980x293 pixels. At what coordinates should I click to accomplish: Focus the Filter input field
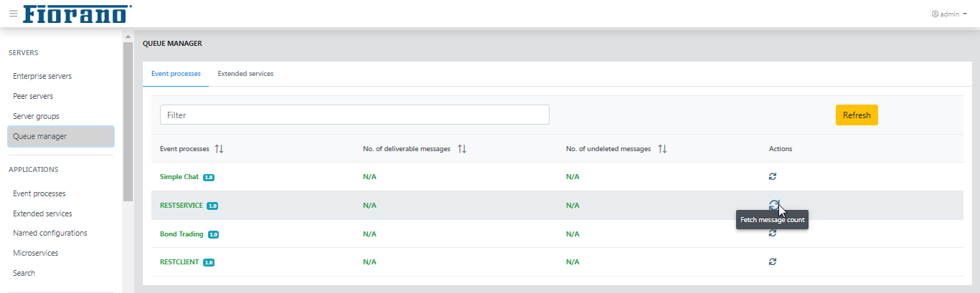[x=354, y=115]
